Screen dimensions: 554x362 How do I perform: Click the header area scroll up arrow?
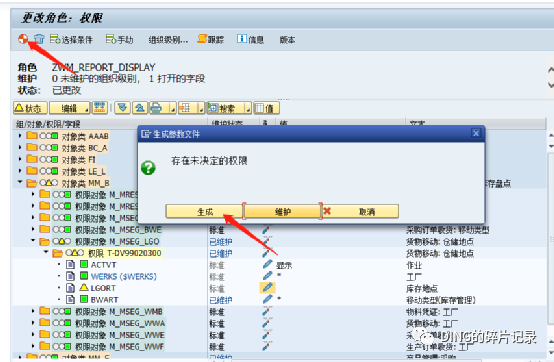[x=550, y=70]
